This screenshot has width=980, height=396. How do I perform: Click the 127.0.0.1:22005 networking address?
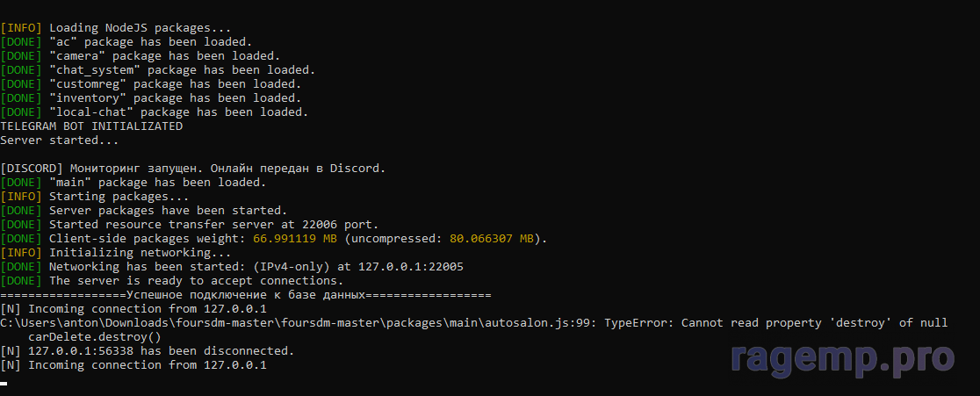[x=411, y=267]
